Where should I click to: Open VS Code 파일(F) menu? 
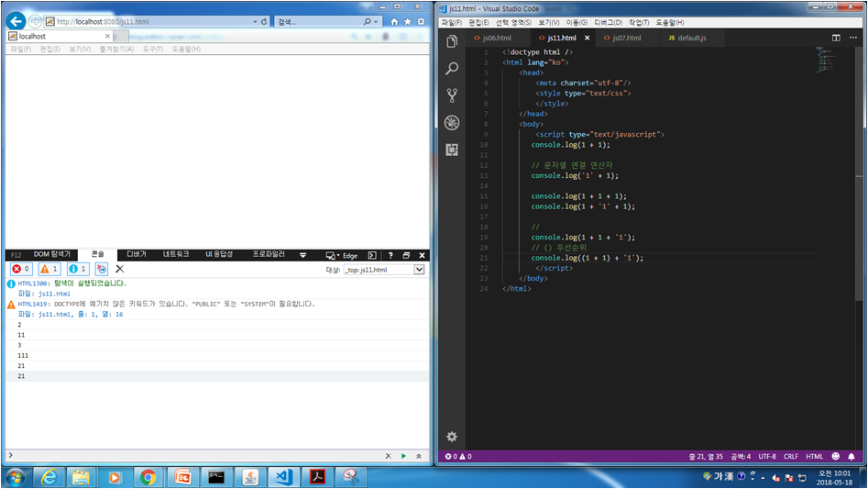coord(452,22)
